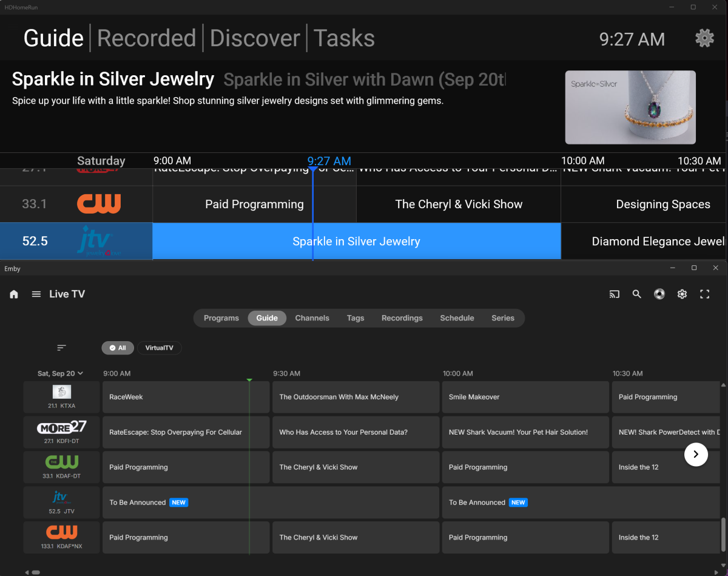The image size is (728, 576).
Task: Open the Emby Channels tab
Action: tap(312, 318)
